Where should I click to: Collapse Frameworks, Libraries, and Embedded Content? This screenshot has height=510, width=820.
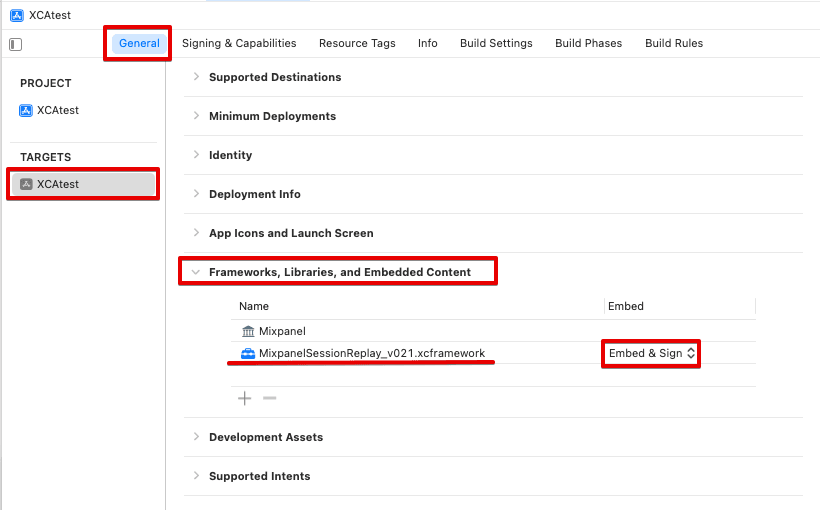[196, 272]
